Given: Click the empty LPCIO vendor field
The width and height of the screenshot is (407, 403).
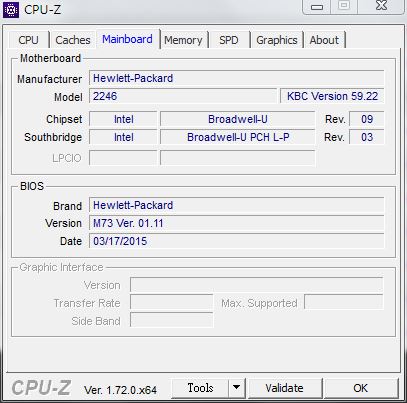Looking at the screenshot, I should point(123,158).
